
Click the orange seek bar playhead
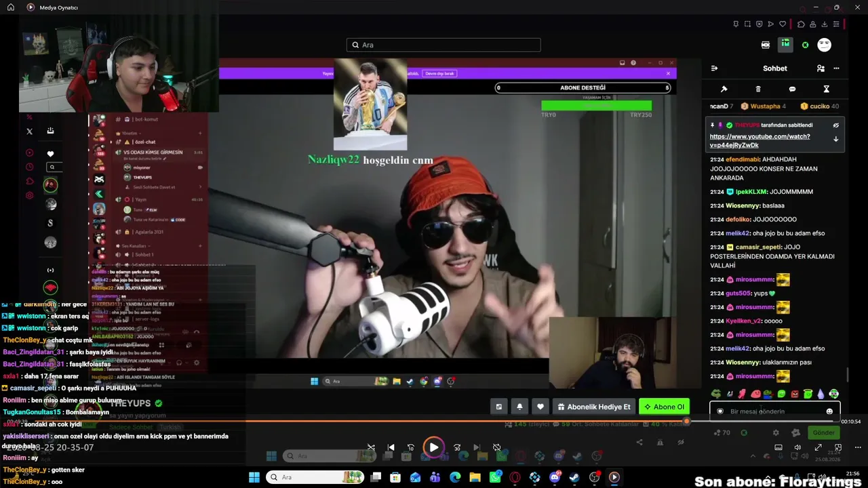click(686, 422)
